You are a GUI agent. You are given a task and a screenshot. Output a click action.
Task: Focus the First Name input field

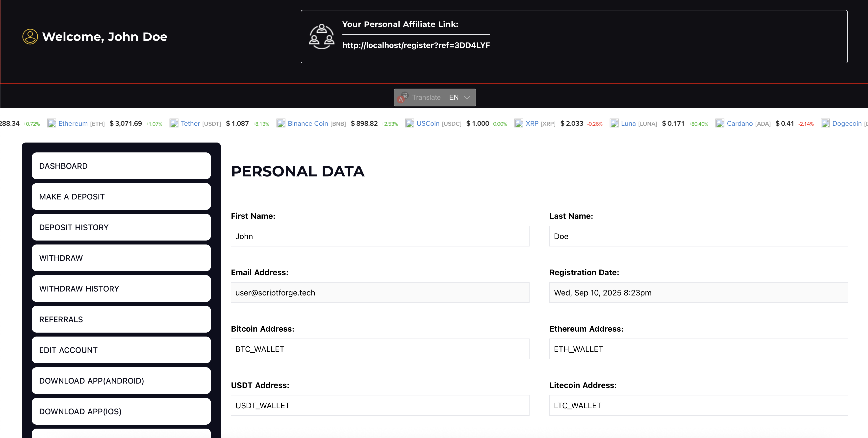coord(380,236)
